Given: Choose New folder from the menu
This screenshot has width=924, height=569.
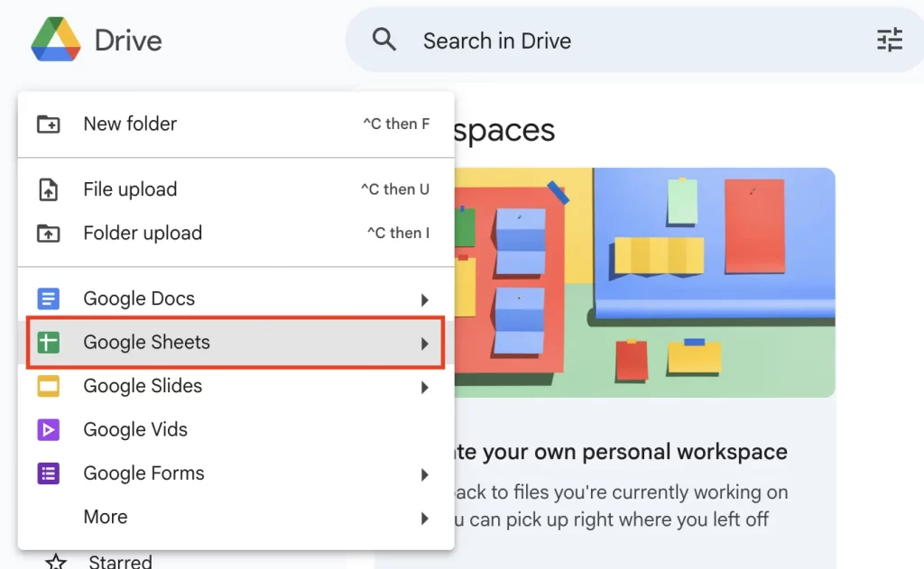Looking at the screenshot, I should coord(129,124).
